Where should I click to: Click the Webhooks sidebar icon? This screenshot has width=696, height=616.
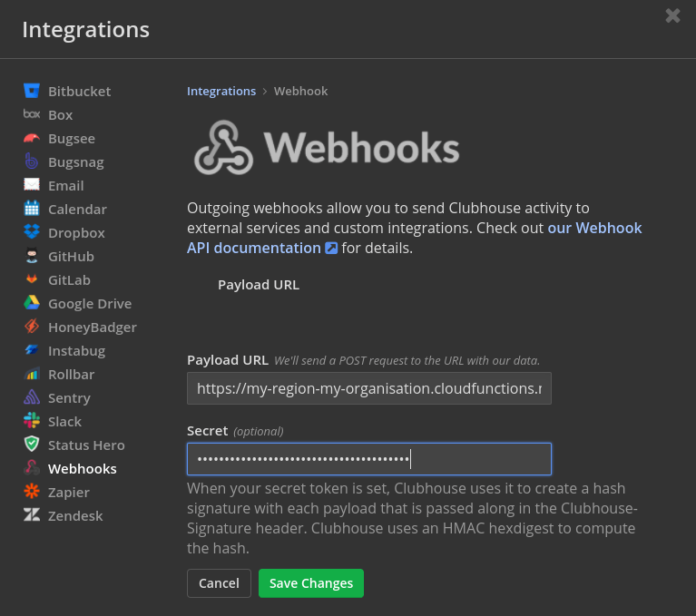click(x=32, y=468)
